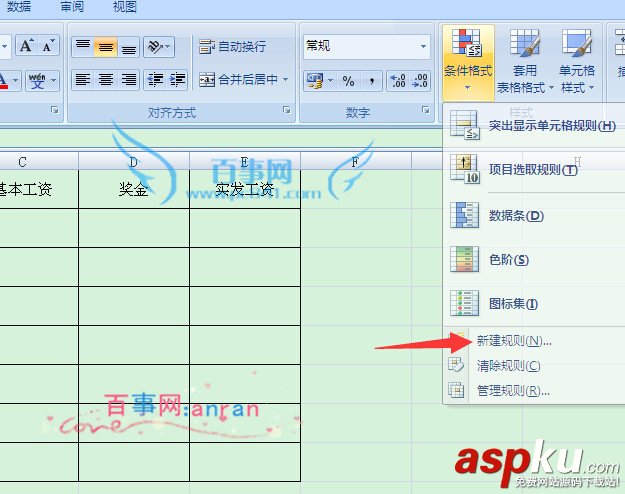This screenshot has height=494, width=625.
Task: Select the cell labeled 奖金
Action: (134, 189)
